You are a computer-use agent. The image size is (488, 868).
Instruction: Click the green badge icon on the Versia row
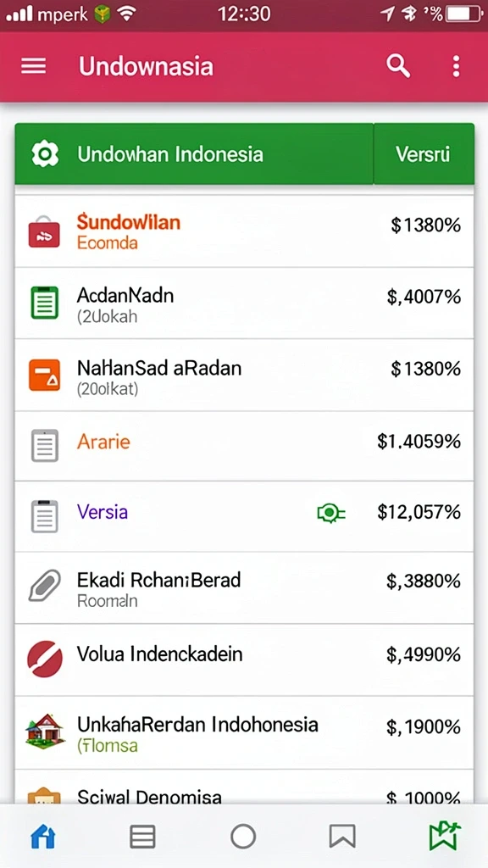tap(331, 513)
